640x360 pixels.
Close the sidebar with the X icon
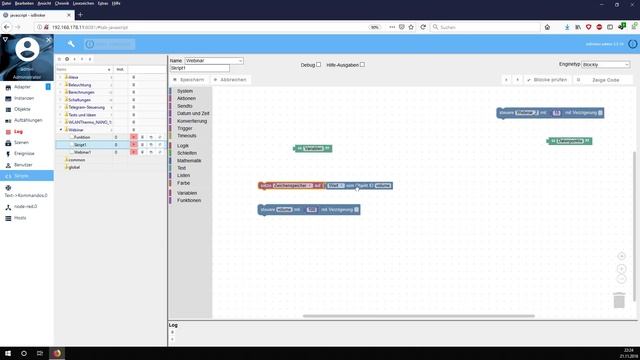[x=49, y=40]
